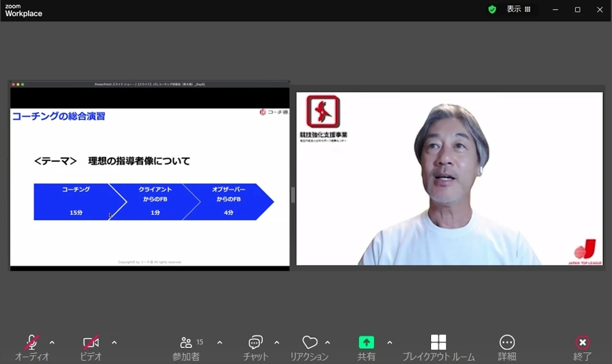Expand share options arrow beside 共有
Viewport: 612px width, 364px height.
tap(390, 343)
